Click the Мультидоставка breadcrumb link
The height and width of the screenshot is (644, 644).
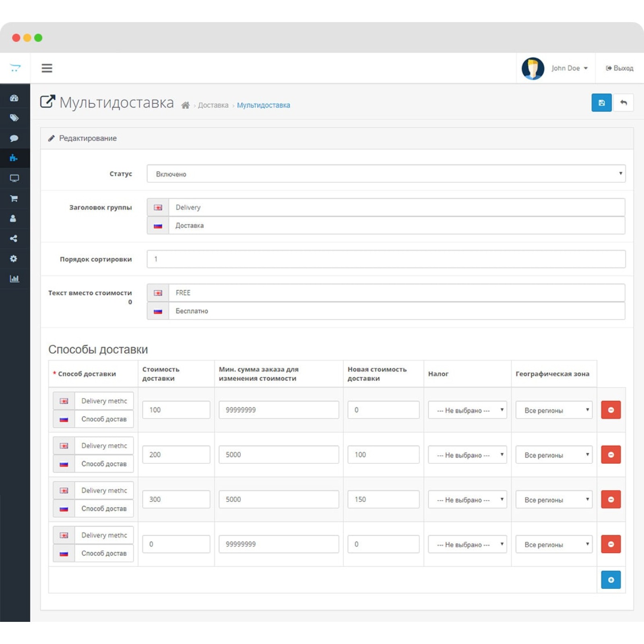[263, 105]
